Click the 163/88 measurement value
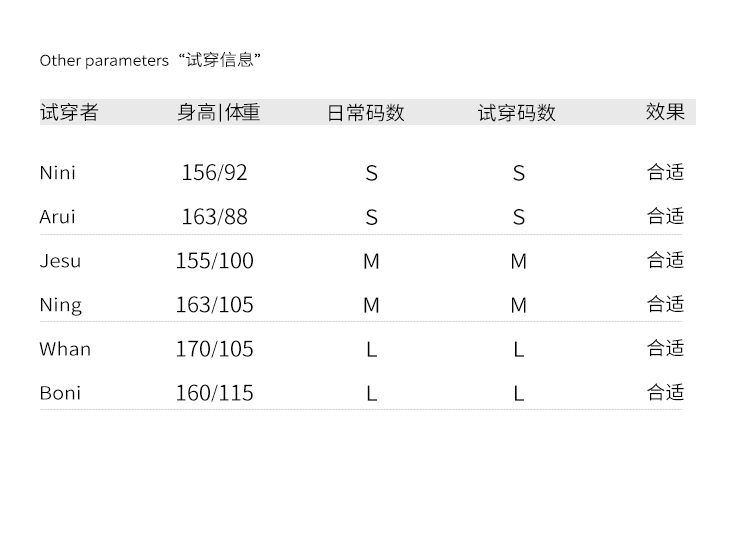The width and height of the screenshot is (750, 549). pos(214,217)
